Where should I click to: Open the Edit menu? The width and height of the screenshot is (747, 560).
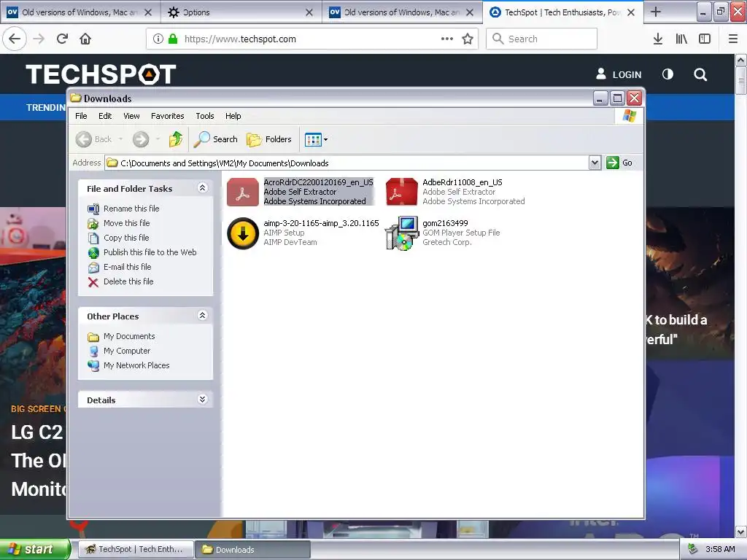pos(105,116)
